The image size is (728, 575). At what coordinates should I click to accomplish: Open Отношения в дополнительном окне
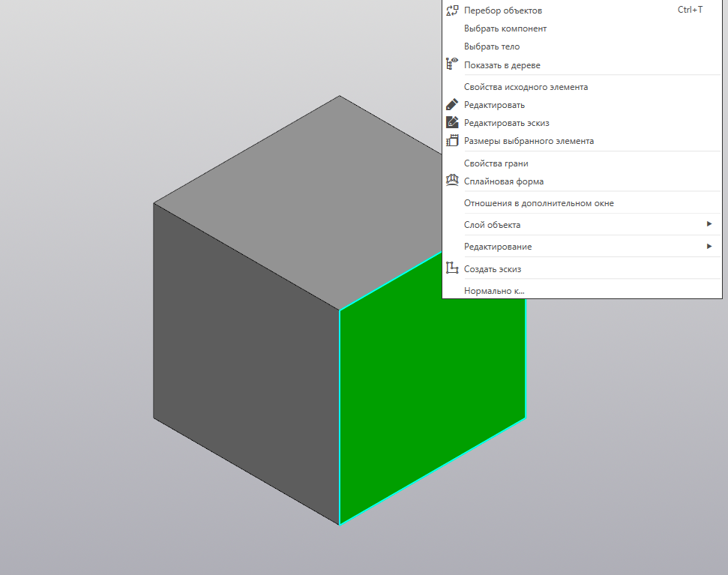pyautogui.click(x=582, y=203)
